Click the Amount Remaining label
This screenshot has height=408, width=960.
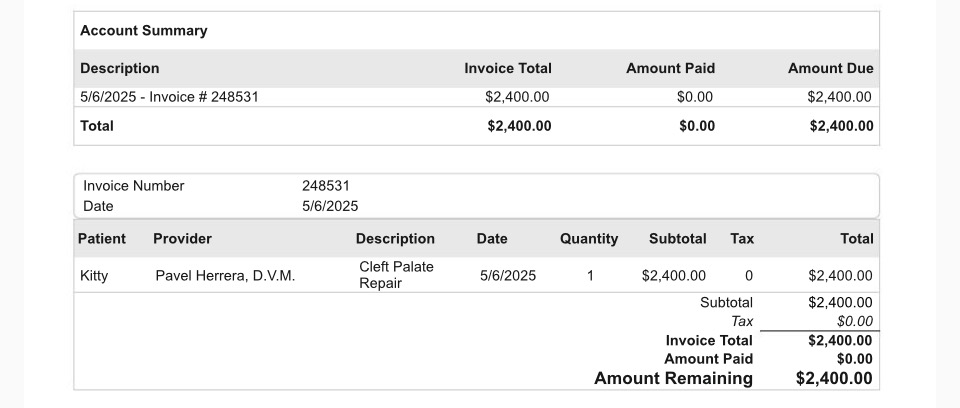coord(673,379)
